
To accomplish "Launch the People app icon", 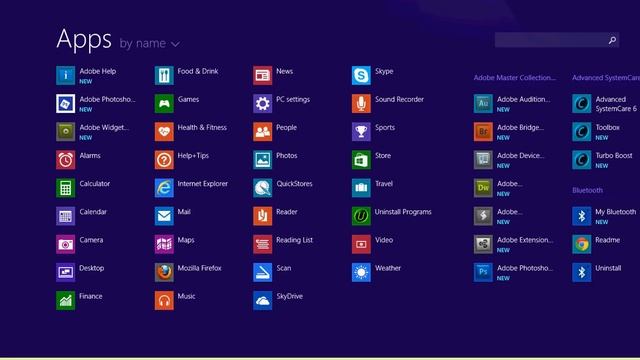I will click(262, 131).
